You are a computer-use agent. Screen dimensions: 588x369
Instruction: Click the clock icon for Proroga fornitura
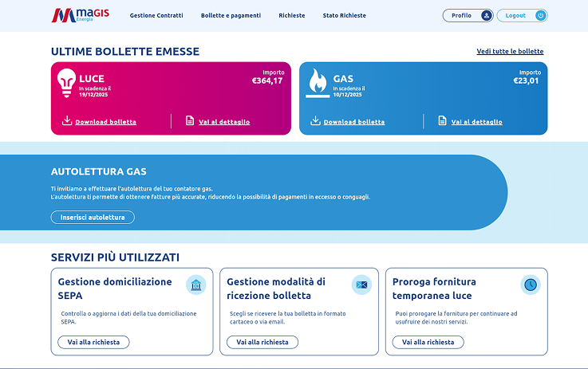coord(530,285)
